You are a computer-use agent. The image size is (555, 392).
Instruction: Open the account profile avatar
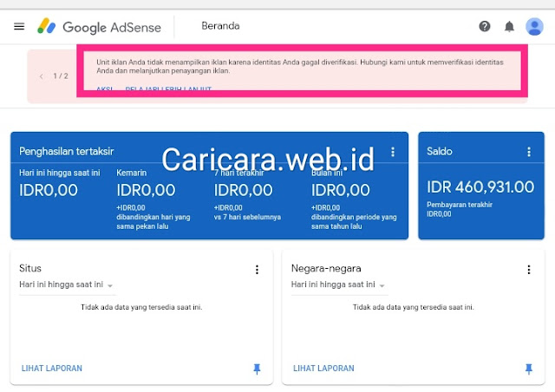tap(534, 27)
